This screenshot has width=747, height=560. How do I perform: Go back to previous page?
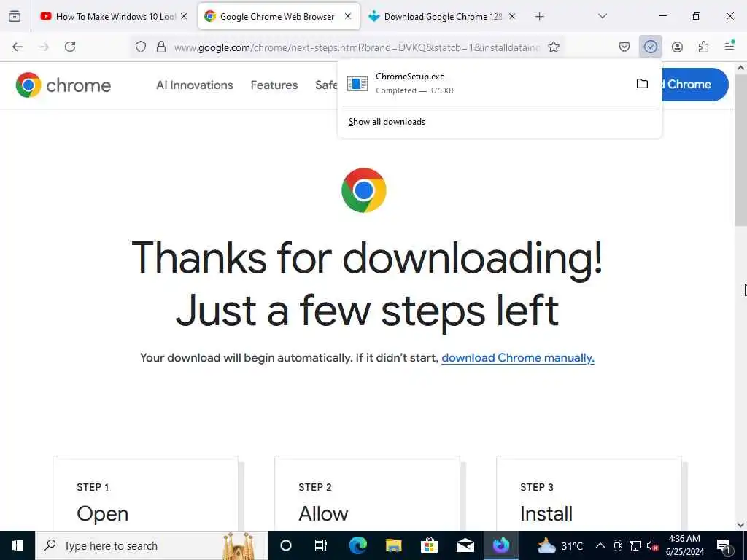click(18, 47)
